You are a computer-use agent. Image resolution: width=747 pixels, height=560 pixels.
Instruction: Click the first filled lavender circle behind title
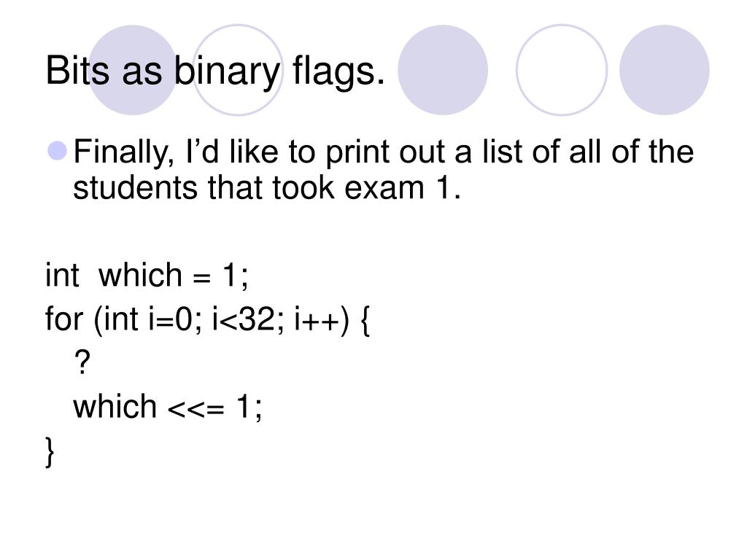133,70
